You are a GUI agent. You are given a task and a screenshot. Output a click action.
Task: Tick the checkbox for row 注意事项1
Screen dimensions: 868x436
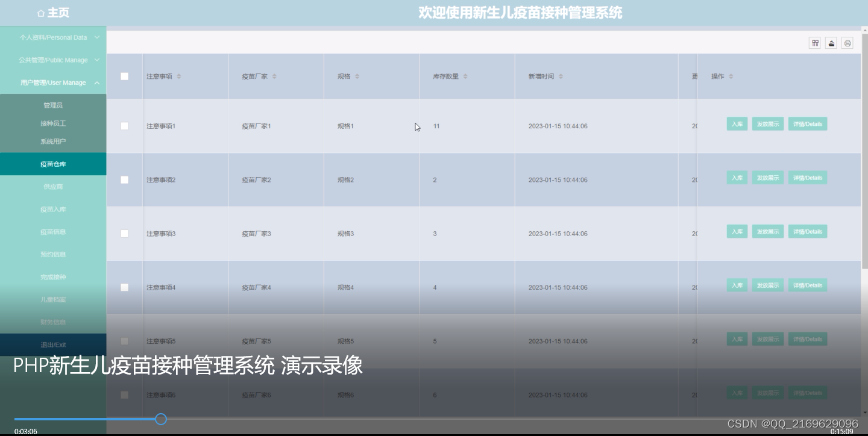pos(125,126)
